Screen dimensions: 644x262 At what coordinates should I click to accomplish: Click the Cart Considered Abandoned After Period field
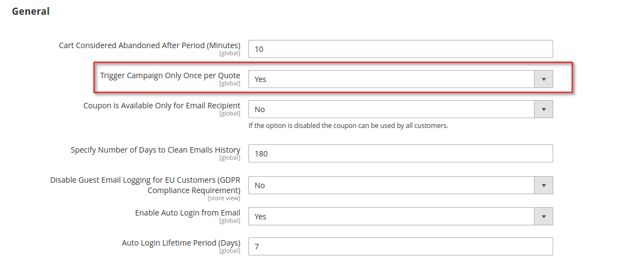pyautogui.click(x=401, y=49)
